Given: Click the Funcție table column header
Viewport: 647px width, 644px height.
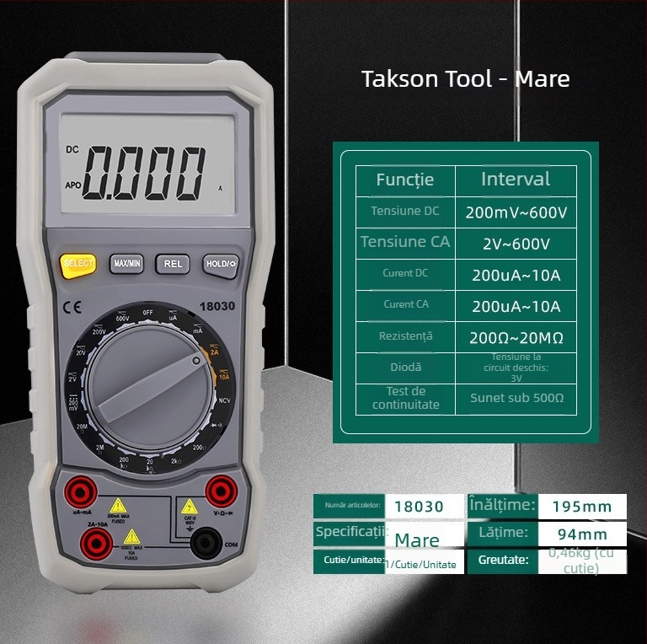Looking at the screenshot, I should (404, 180).
